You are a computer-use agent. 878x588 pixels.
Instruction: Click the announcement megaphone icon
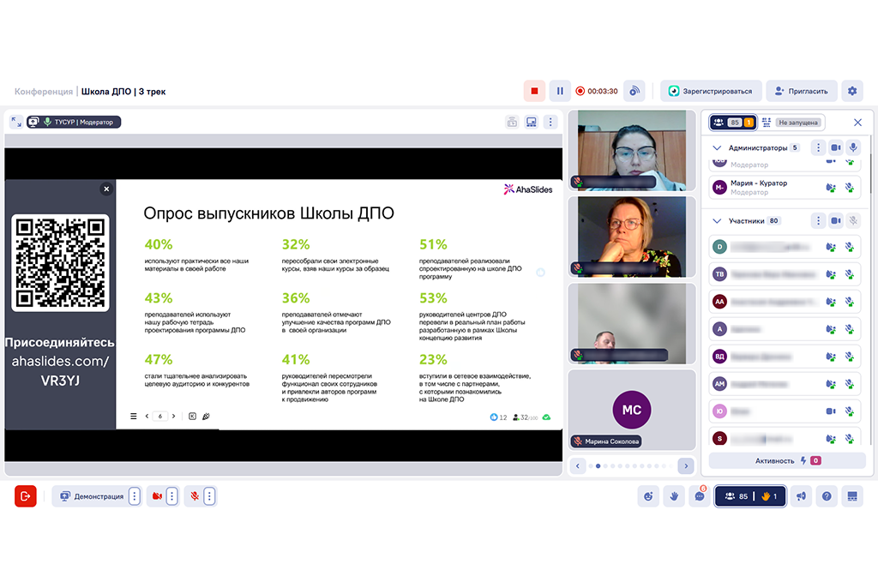tap(801, 496)
